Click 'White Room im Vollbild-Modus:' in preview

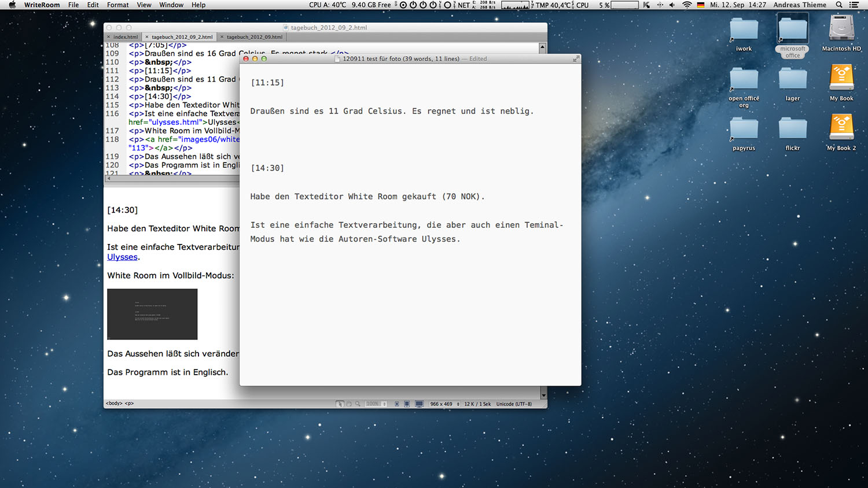[171, 276]
